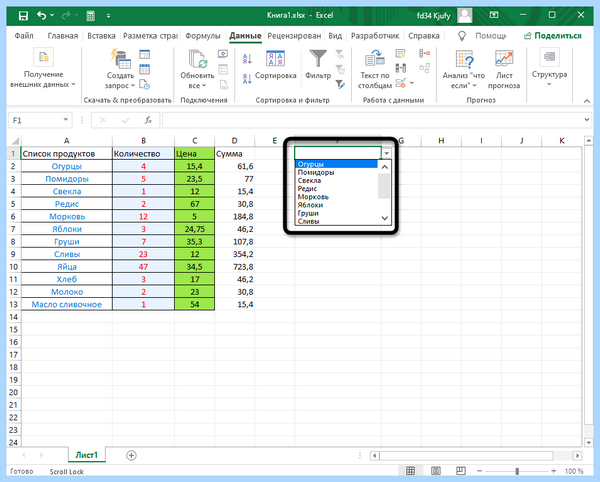This screenshot has height=482, width=600.
Task: Click the F1 cell dropdown arrow
Action: point(386,153)
